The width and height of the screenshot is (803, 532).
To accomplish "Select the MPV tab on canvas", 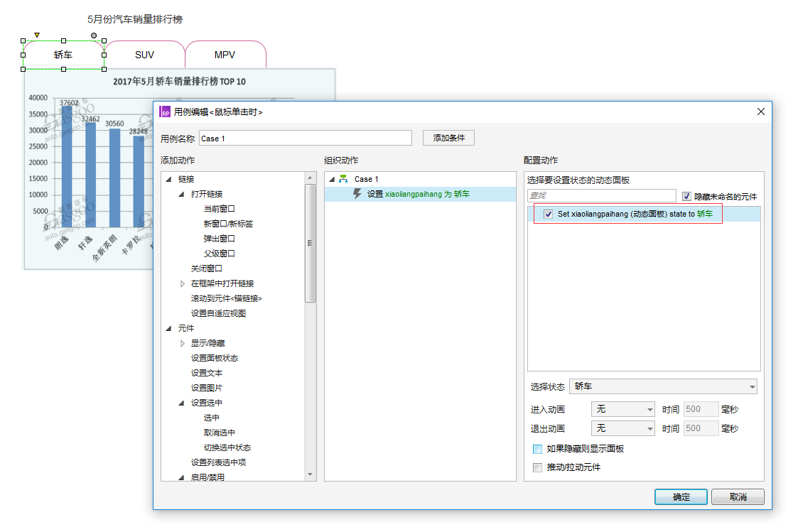I will [225, 55].
